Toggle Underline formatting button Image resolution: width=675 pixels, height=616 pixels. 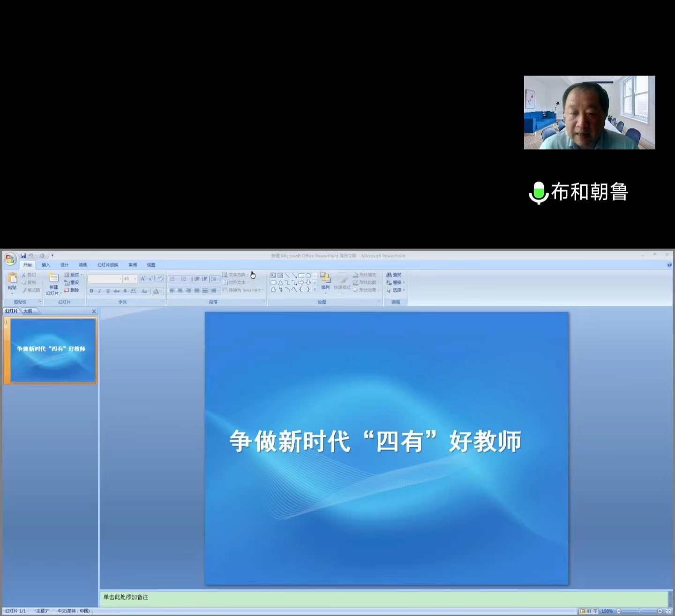click(108, 291)
